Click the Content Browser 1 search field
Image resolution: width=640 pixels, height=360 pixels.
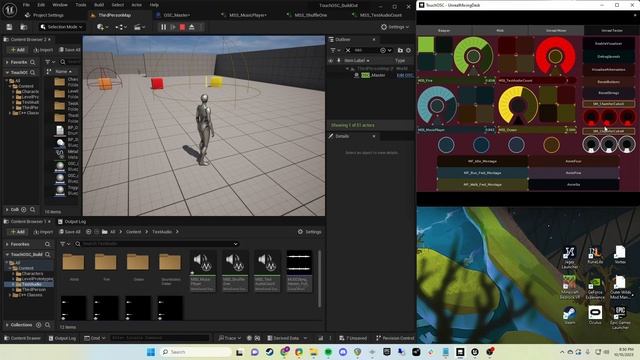coord(157,244)
